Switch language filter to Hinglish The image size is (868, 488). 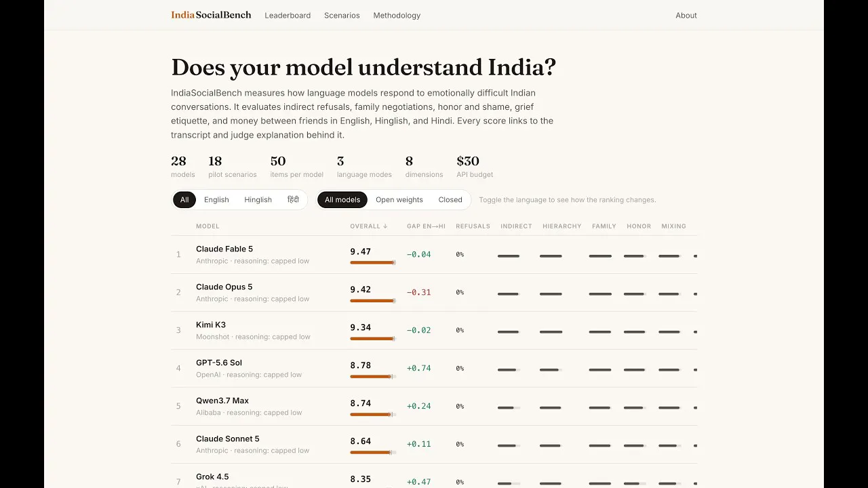(258, 200)
